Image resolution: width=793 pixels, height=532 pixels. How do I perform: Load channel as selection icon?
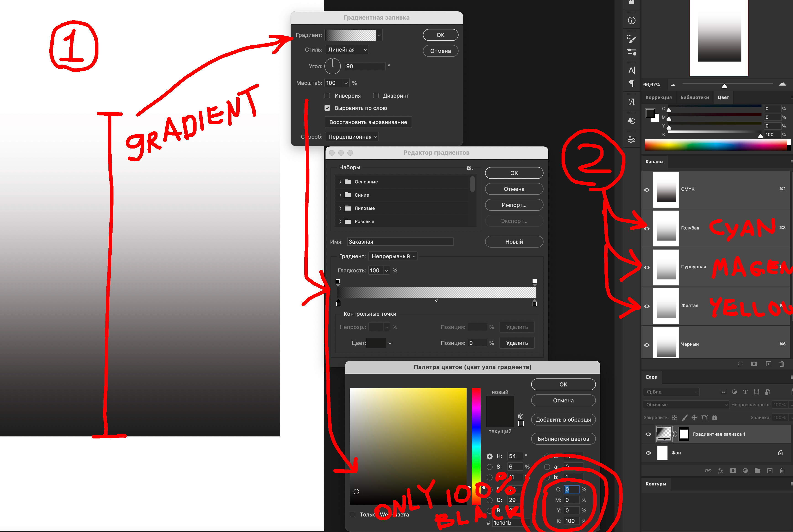[x=740, y=364]
